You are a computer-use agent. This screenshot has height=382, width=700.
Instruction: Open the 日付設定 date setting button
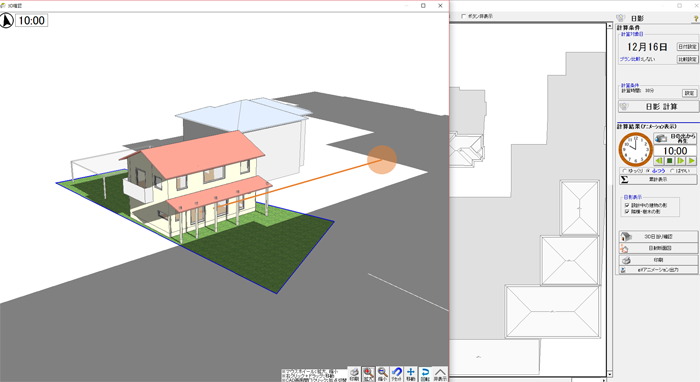point(688,47)
